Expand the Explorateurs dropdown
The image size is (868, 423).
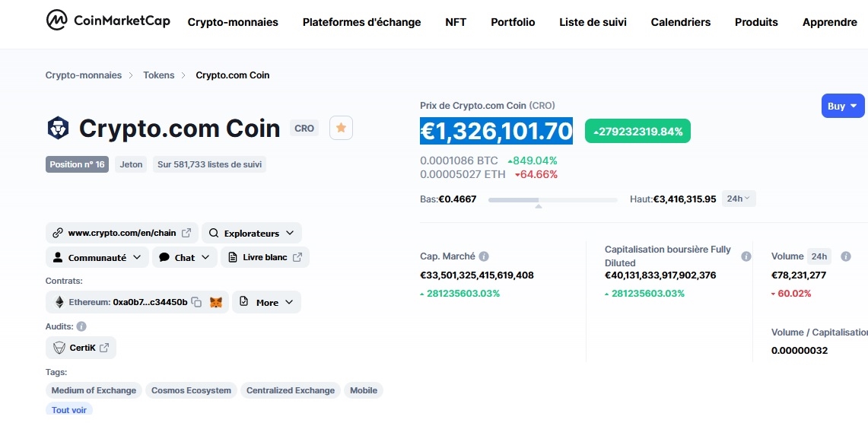(251, 233)
